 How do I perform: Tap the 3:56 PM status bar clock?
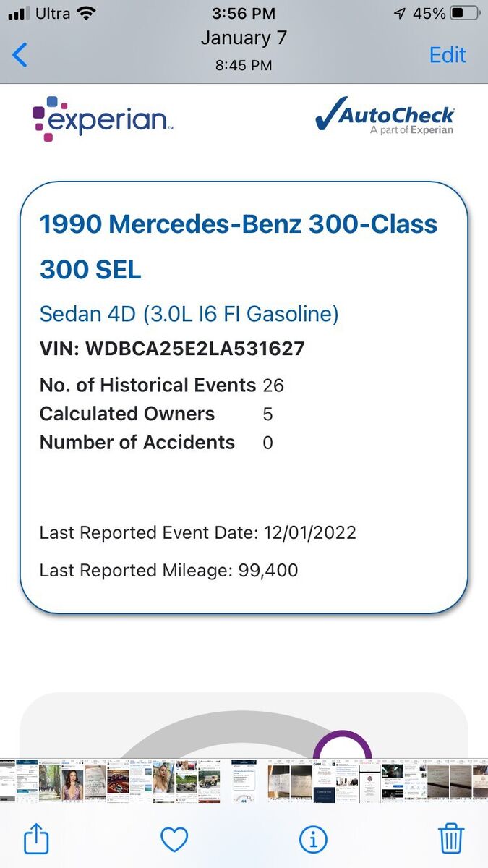244,13
